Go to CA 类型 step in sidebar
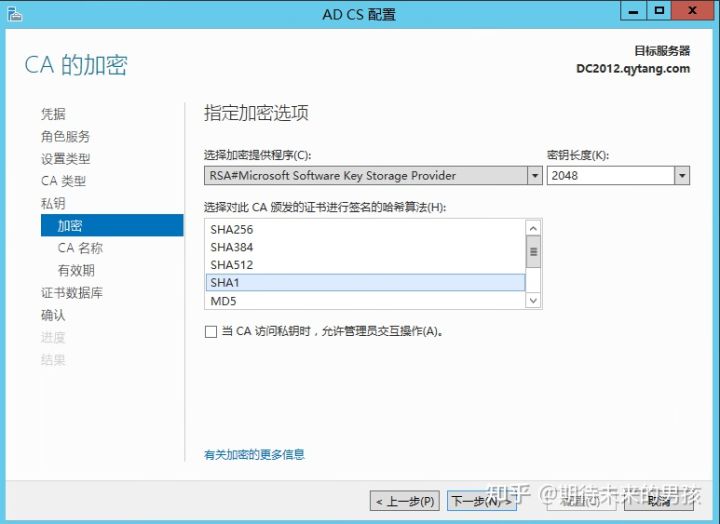720x524 pixels. [x=63, y=181]
